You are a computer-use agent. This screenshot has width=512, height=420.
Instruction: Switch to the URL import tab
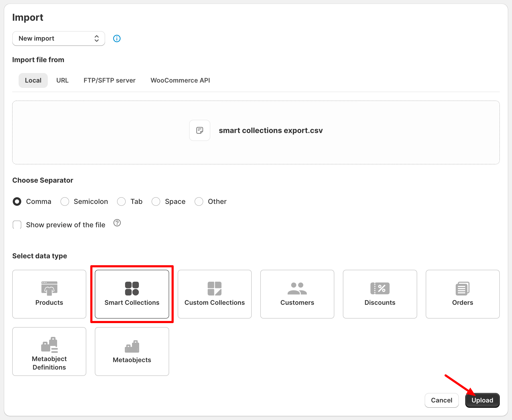62,80
